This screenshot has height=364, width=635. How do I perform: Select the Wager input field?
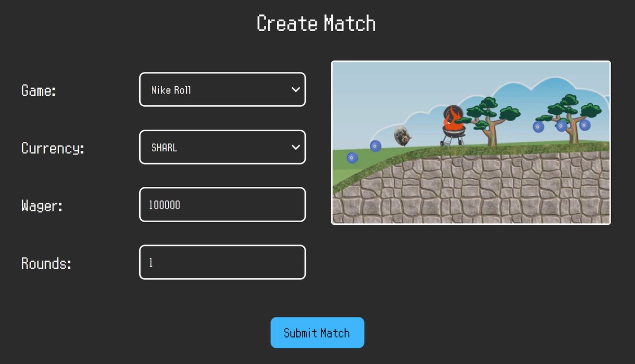coord(222,205)
